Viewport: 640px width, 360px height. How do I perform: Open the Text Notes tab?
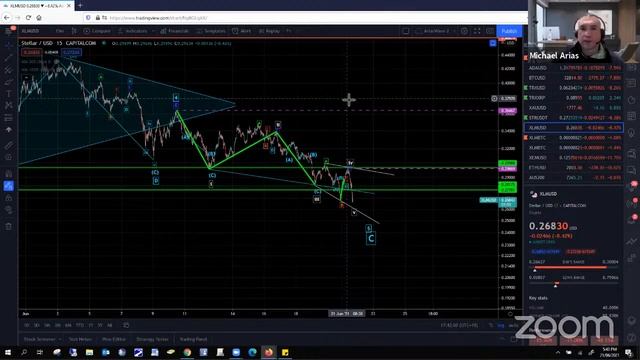(80, 339)
